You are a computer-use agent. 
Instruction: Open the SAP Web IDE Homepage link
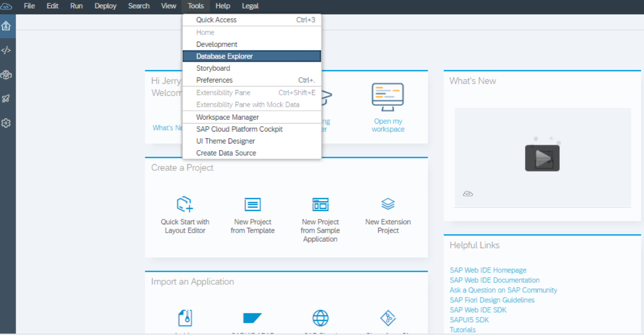click(488, 270)
